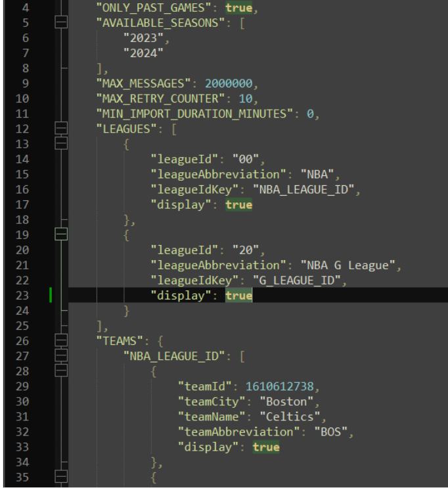The image size is (448, 488).
Task: Click the true value on line 33
Action: 266,447
